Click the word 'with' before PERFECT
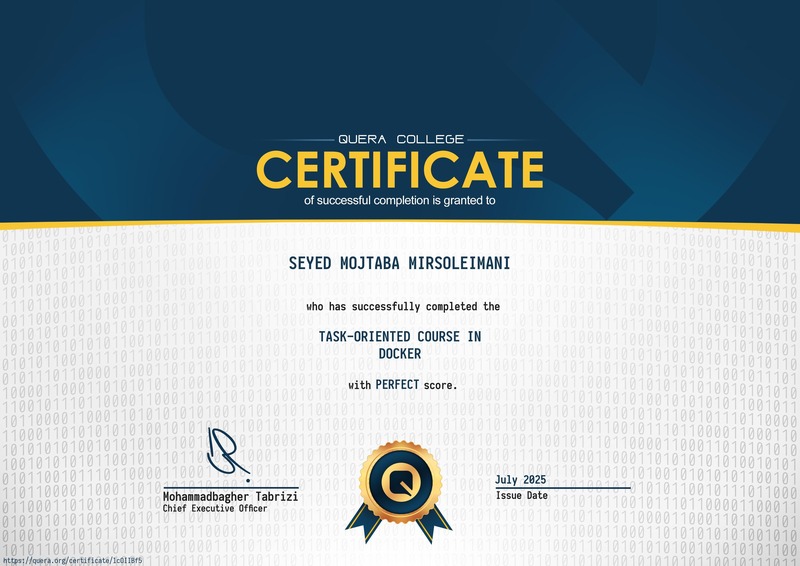The height and width of the screenshot is (566, 800). pyautogui.click(x=360, y=385)
